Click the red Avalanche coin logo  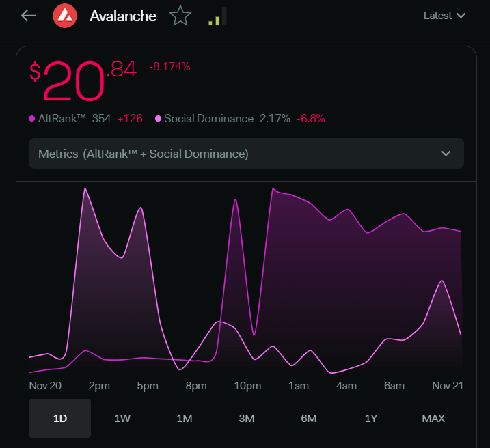pos(65,16)
